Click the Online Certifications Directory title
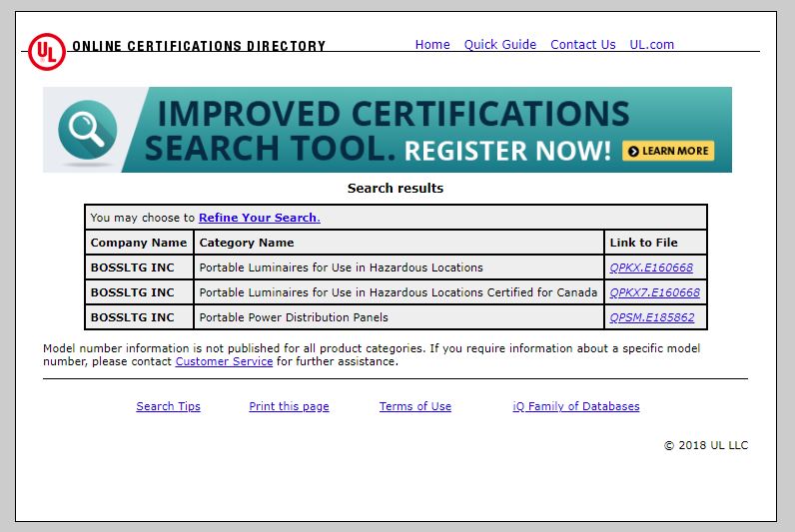 199,46
